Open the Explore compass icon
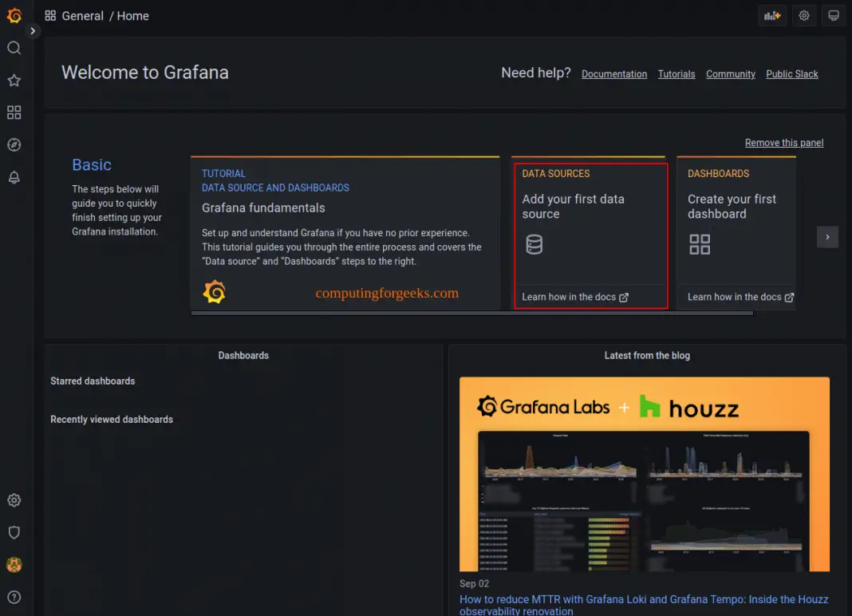Screen dimensions: 852x616 14,144
